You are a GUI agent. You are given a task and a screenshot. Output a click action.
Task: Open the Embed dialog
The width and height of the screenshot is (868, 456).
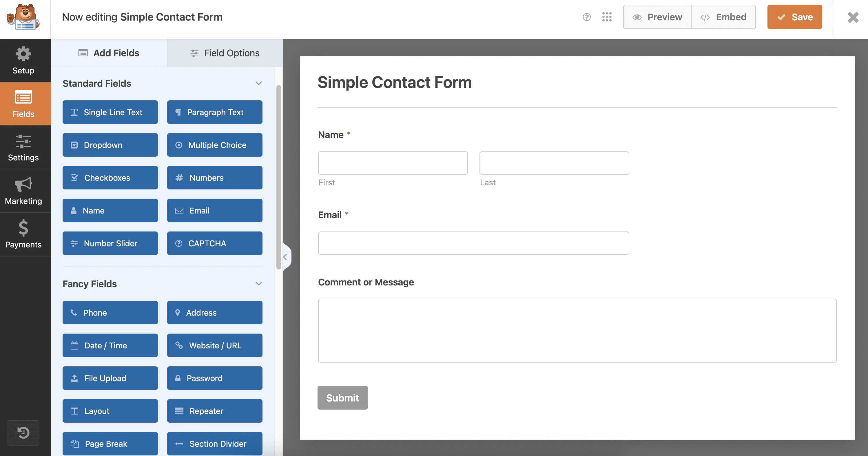point(723,17)
